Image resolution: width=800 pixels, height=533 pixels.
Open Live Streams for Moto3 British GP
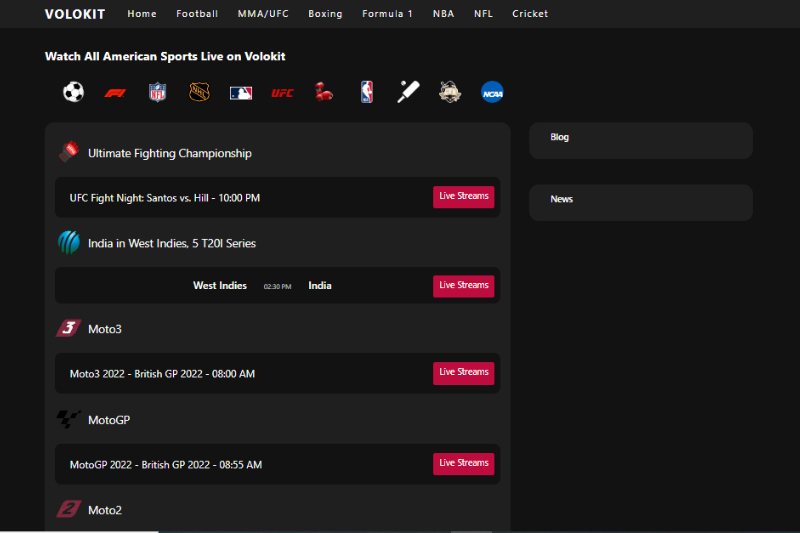[x=464, y=373]
